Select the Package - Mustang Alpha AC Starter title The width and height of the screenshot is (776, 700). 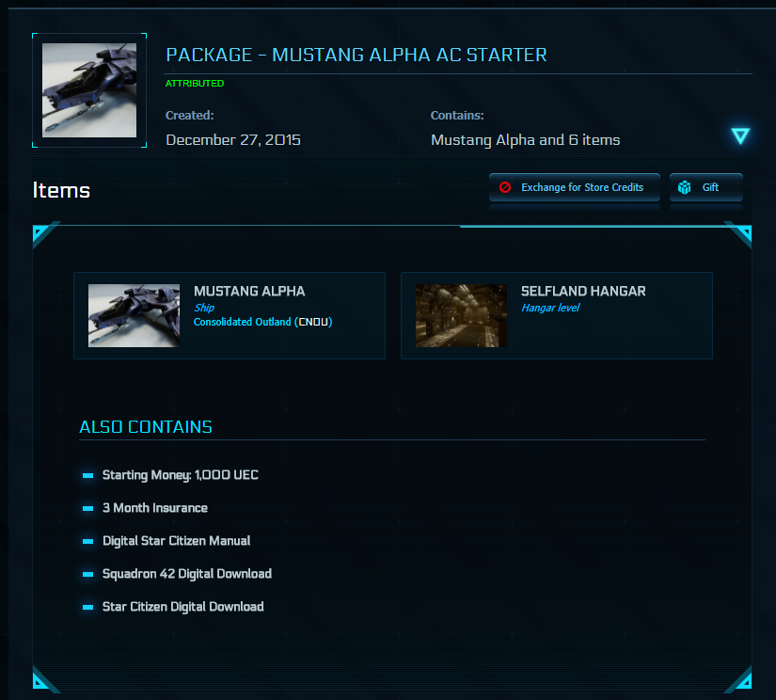tap(356, 55)
